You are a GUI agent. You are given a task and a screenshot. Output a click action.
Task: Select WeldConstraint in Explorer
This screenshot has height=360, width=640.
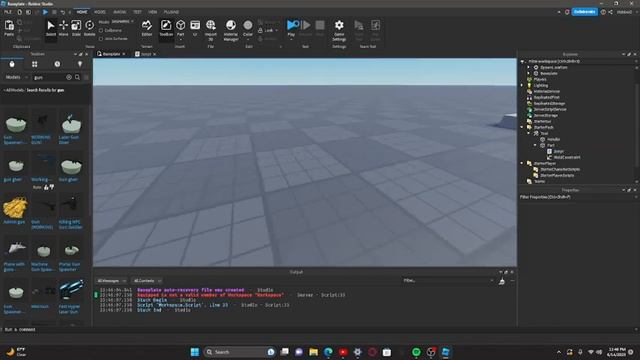point(567,157)
